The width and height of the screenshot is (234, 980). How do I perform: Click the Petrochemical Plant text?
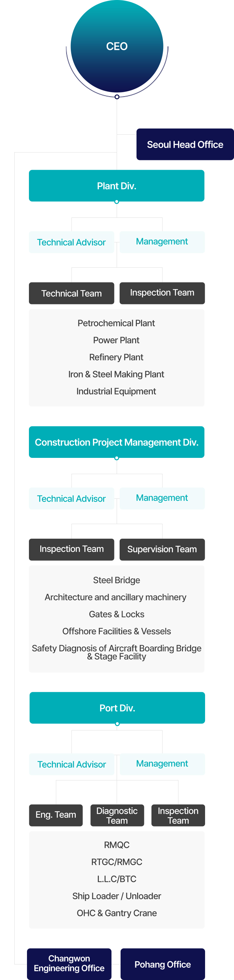click(x=116, y=323)
